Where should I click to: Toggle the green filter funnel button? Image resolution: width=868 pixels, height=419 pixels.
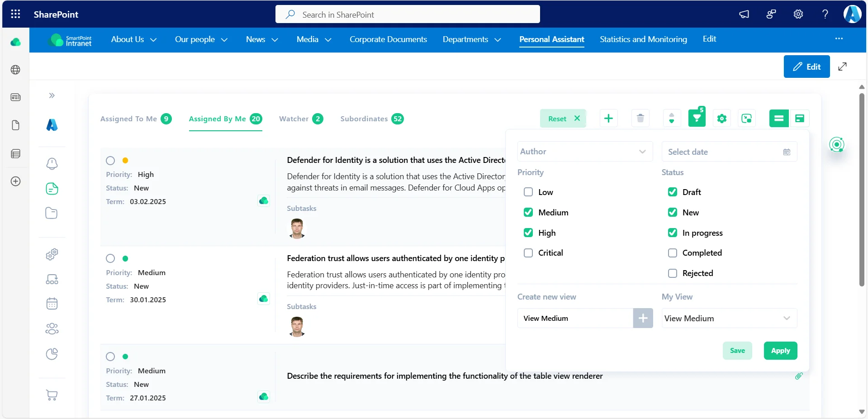tap(697, 119)
